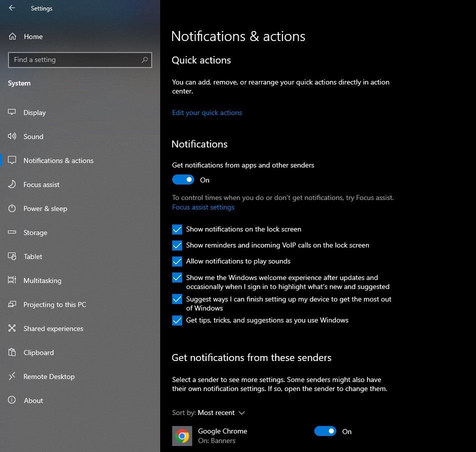Uncheck Show notifications on the lock screen
The image size is (476, 452).
coord(177,229)
